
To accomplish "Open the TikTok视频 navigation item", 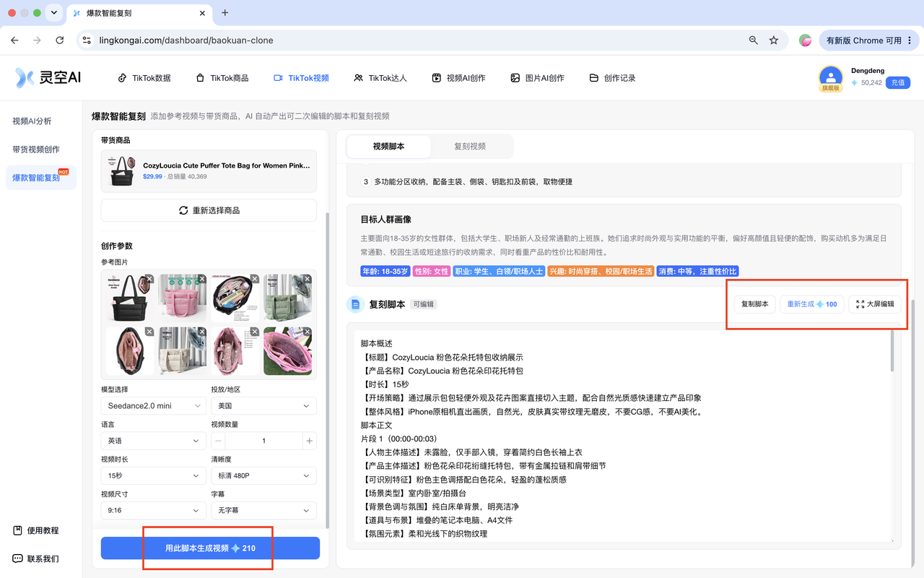I will (x=301, y=78).
